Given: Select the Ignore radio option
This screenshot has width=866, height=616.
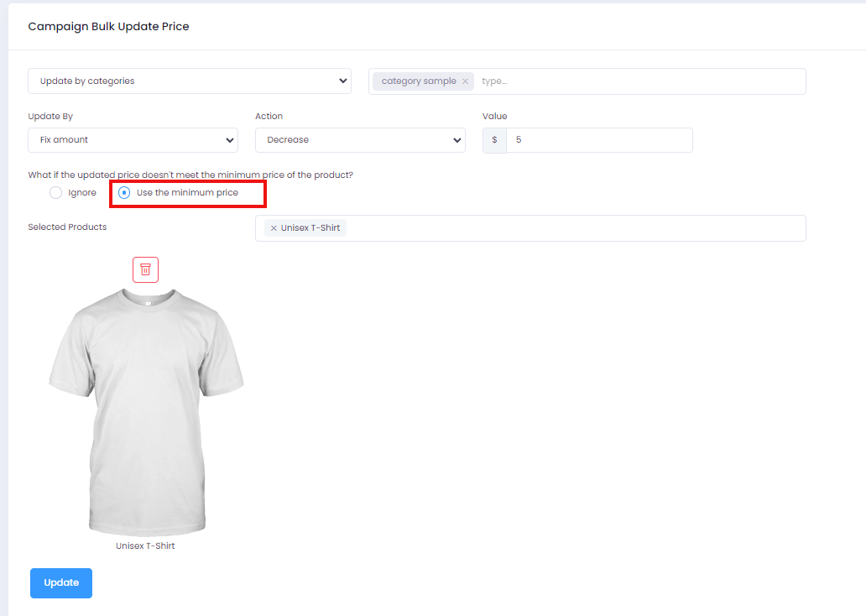Looking at the screenshot, I should pyautogui.click(x=55, y=192).
